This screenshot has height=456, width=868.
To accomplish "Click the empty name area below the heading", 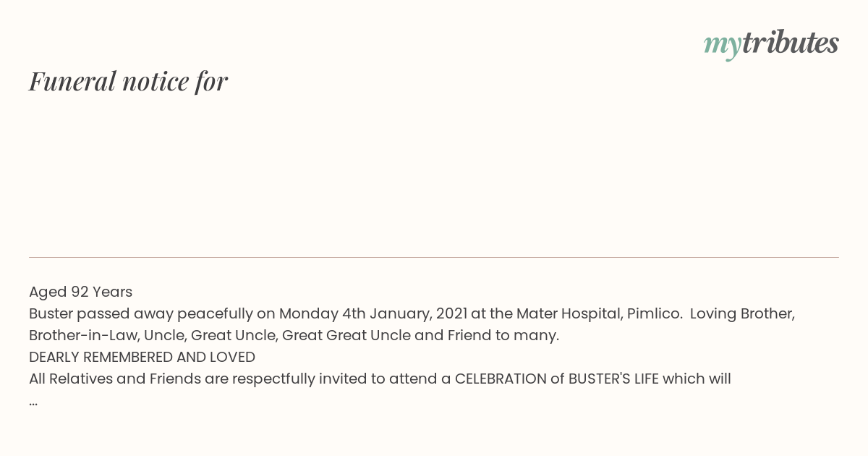I will (x=434, y=174).
